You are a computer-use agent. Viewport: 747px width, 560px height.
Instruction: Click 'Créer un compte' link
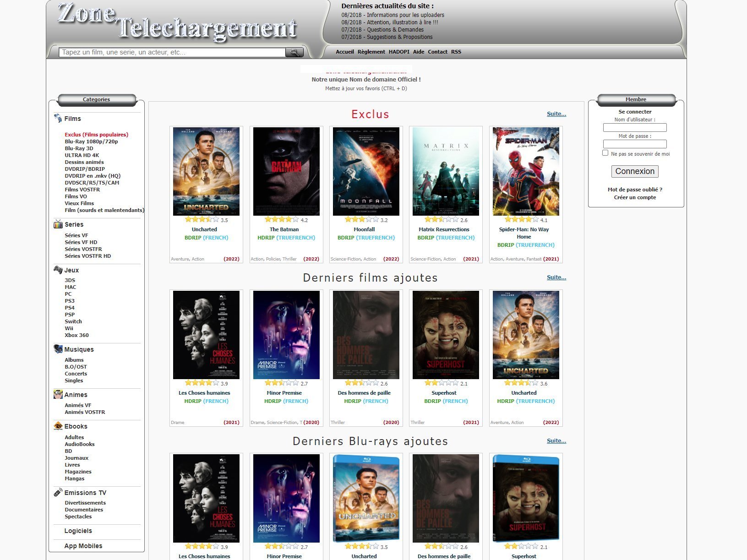point(635,197)
